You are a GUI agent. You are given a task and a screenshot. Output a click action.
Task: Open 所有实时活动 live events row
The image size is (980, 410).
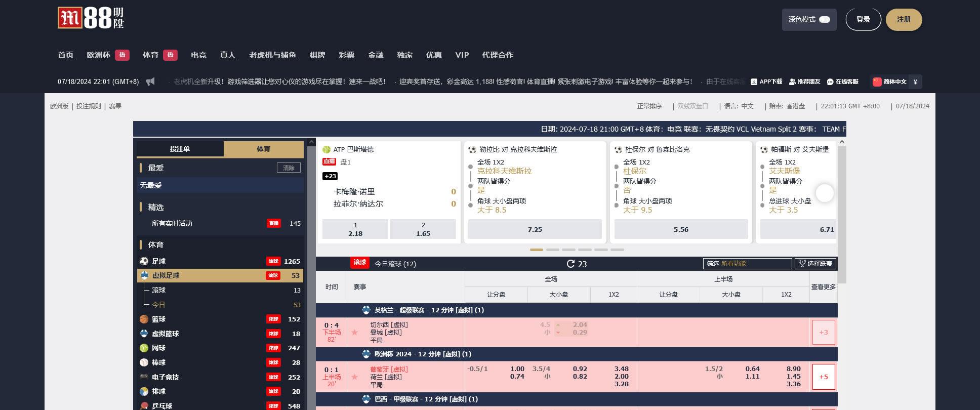click(220, 223)
